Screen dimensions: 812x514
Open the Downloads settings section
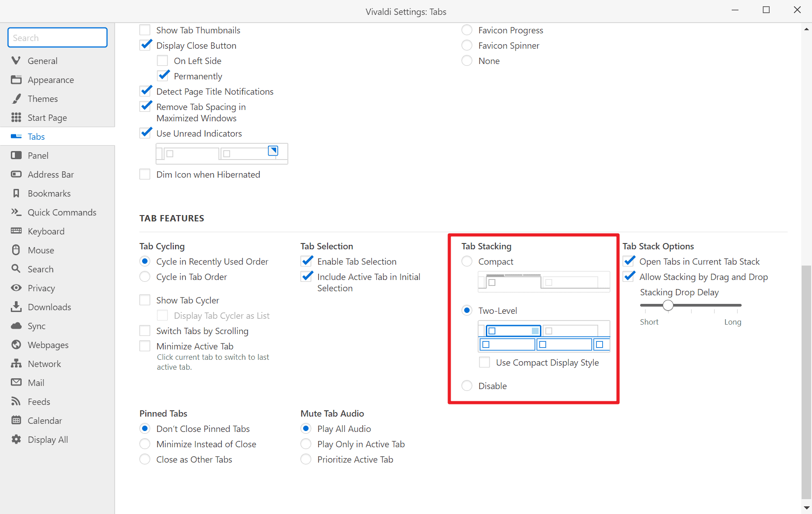point(57,307)
